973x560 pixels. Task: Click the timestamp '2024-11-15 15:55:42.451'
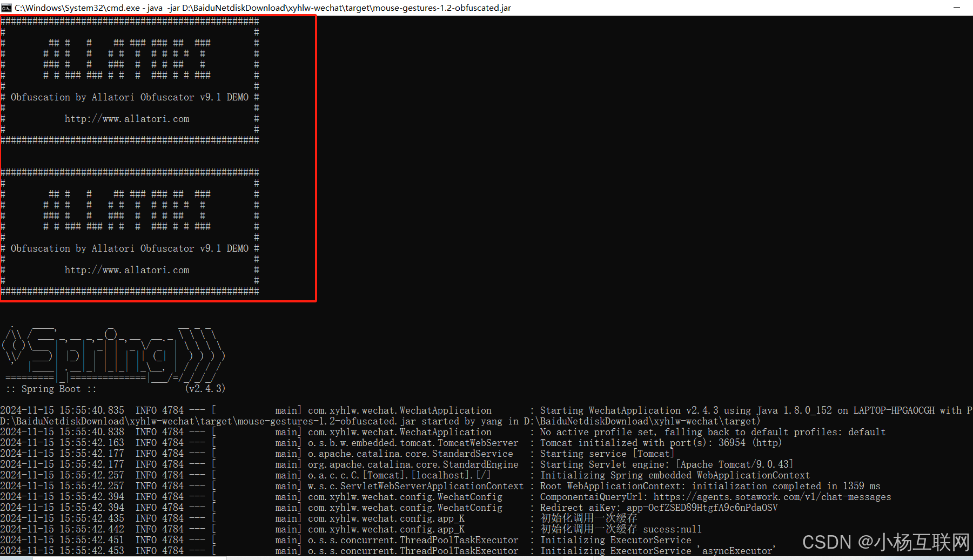pos(62,540)
